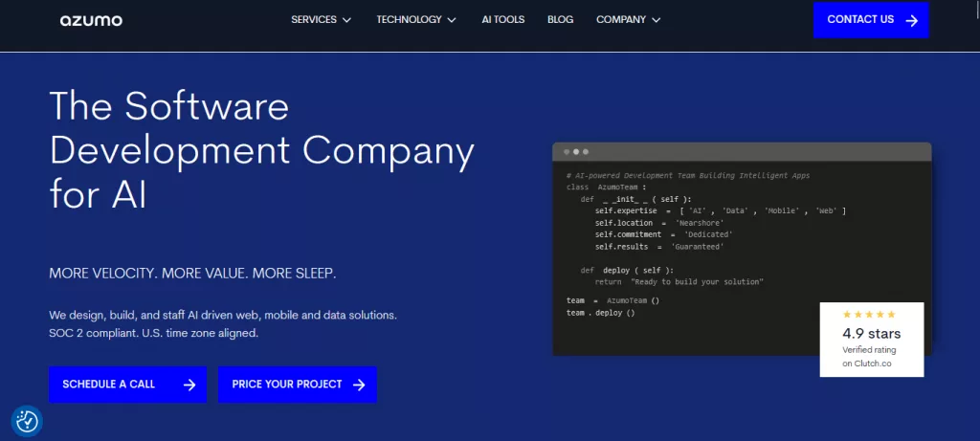Expand the Company dropdown chevron
This screenshot has height=441, width=980.
[656, 20]
